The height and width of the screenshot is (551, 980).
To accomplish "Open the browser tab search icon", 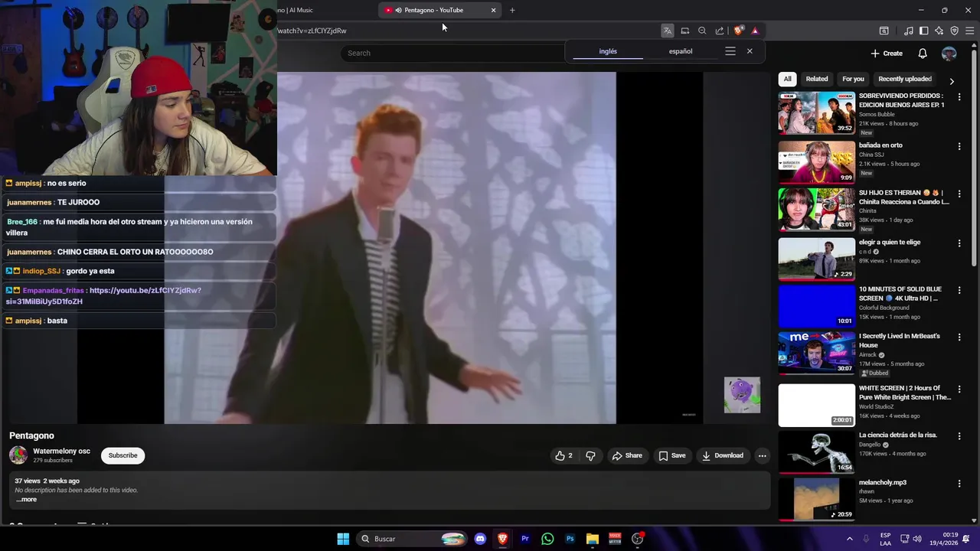I will tap(884, 31).
